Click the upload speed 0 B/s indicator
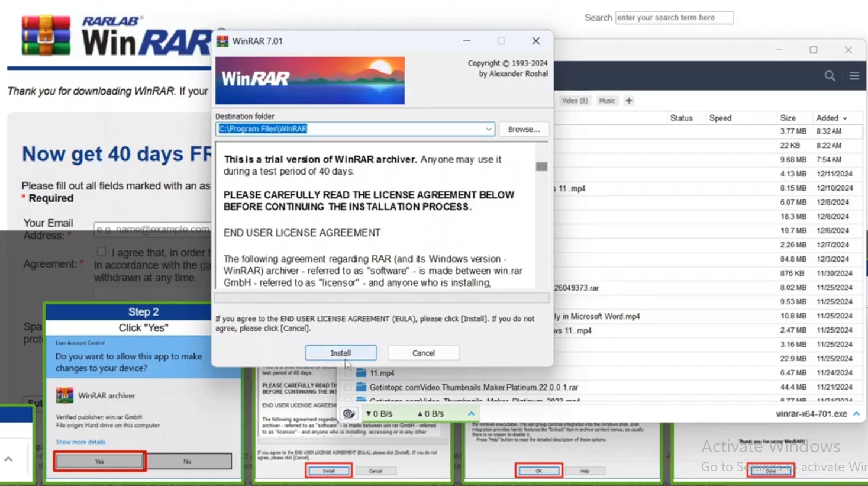The image size is (868, 486). click(431, 414)
